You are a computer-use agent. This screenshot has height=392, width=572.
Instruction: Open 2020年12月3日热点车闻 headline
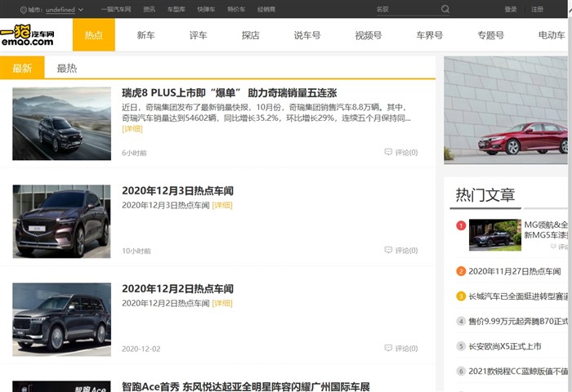(177, 190)
